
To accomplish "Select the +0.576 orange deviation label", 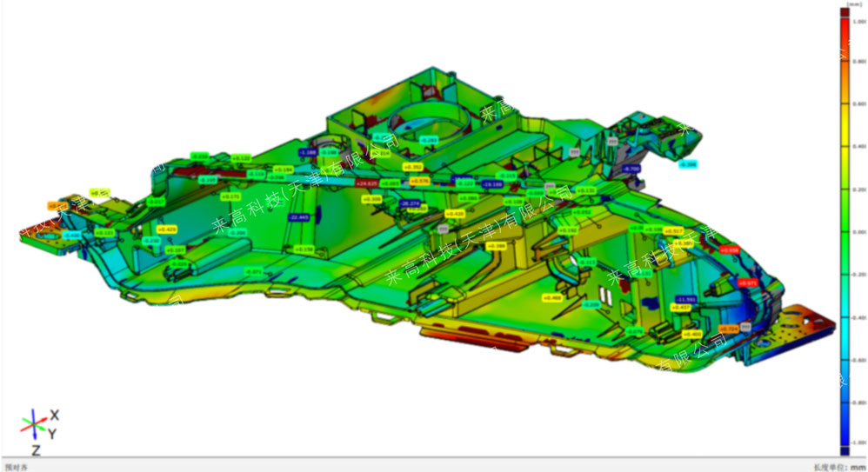I will tap(420, 180).
